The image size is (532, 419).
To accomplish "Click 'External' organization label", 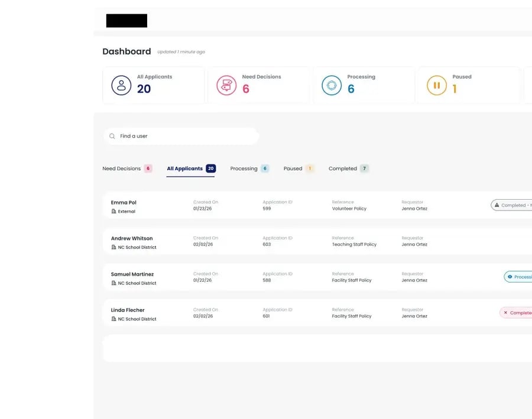I will tap(126, 212).
